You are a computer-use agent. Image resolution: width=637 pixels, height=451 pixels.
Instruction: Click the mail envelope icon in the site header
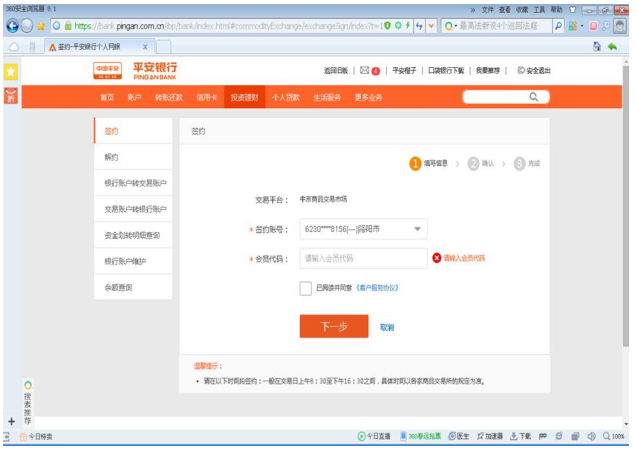point(364,70)
